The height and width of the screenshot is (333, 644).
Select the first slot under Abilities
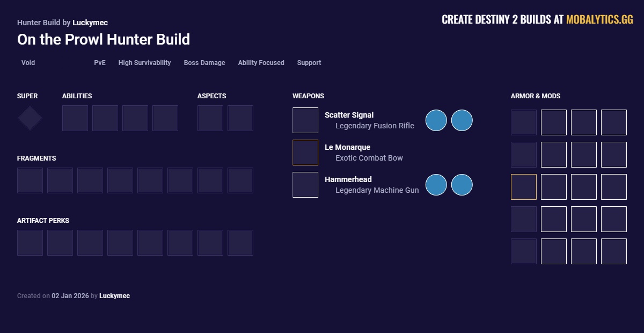75,118
